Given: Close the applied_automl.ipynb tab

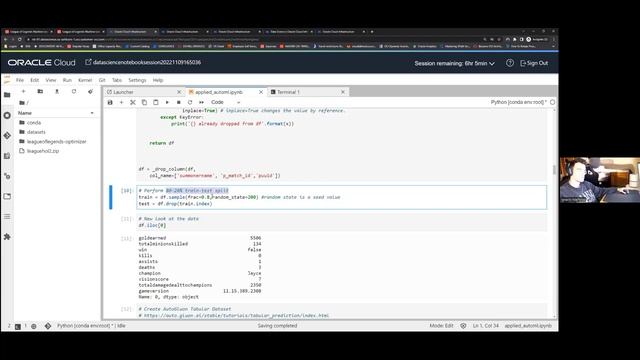Looking at the screenshot, I should coord(261,92).
